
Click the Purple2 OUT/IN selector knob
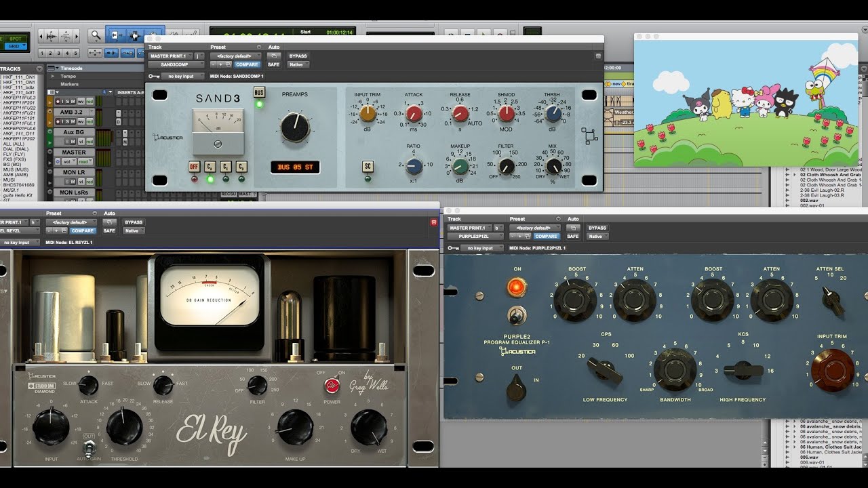pos(517,387)
